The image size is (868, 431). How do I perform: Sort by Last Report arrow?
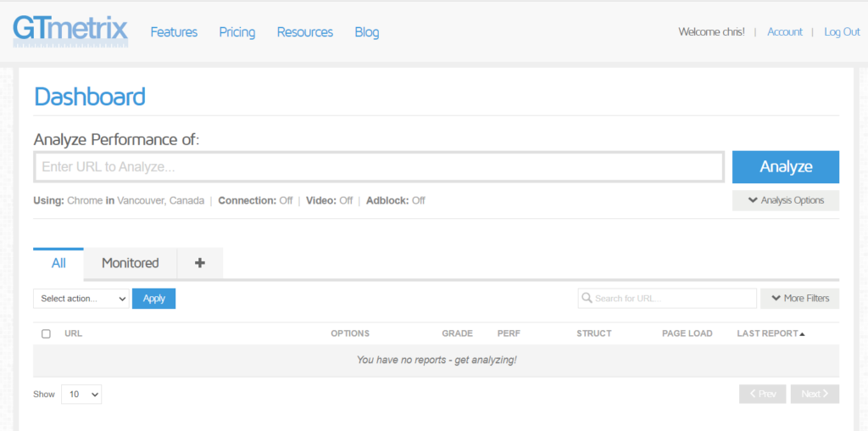click(802, 334)
